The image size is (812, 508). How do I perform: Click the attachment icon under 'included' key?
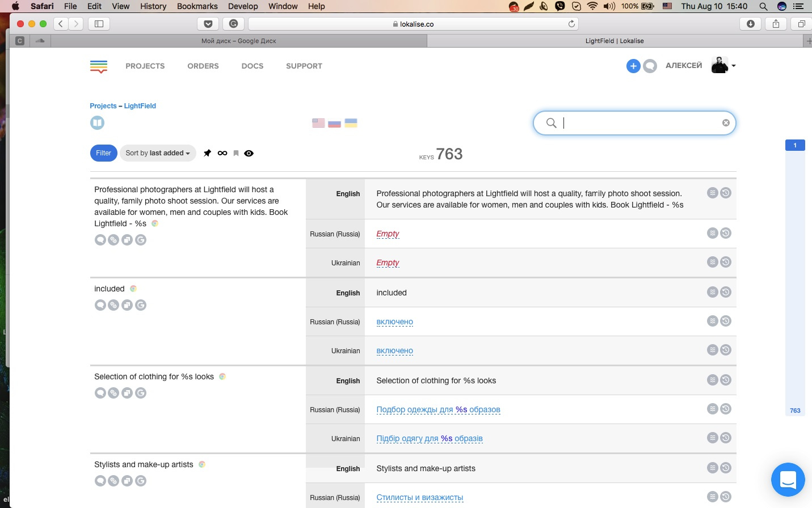113,305
